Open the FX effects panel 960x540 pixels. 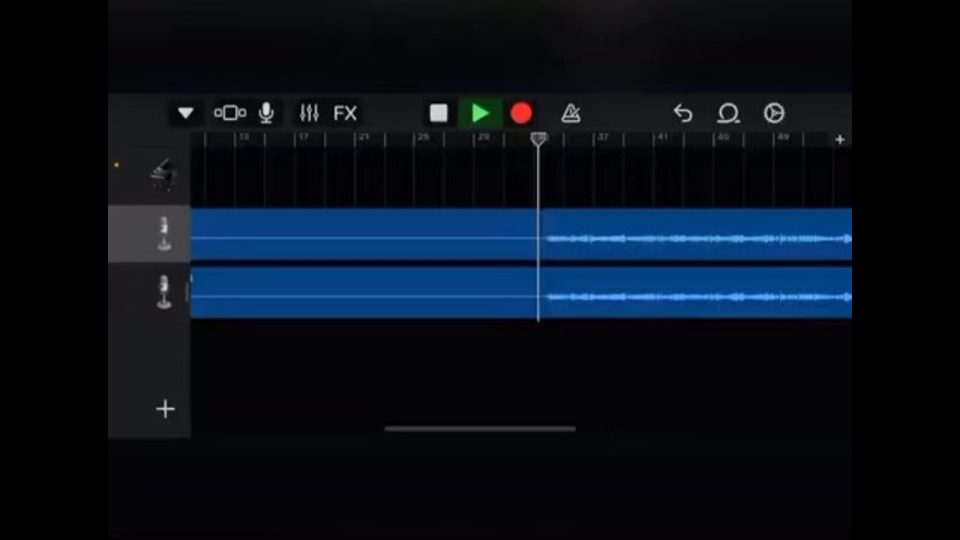click(x=345, y=113)
